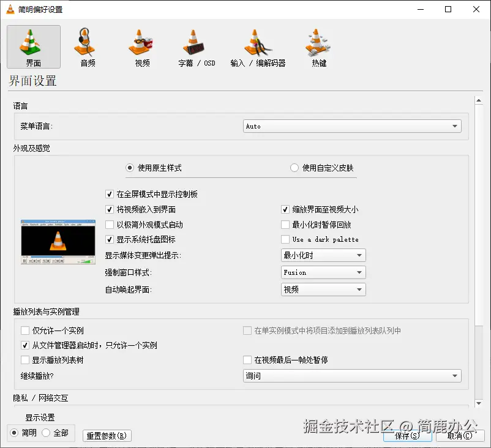Minimize the 简明偏好设置 window
Screen dimensions: 491x448
pos(421,9)
